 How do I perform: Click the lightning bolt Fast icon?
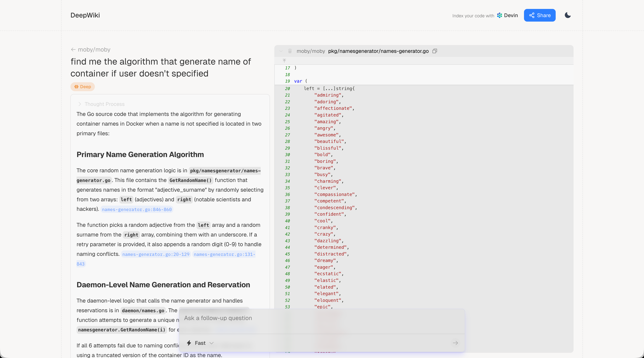click(x=189, y=343)
